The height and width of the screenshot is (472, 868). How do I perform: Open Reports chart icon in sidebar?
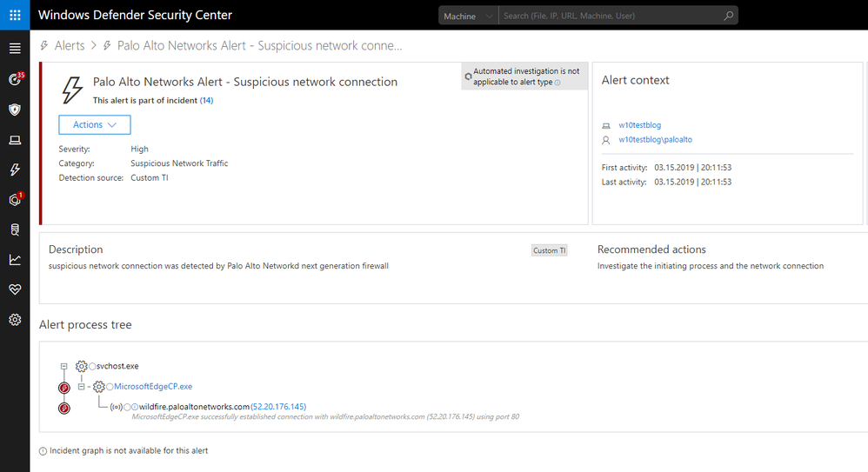point(15,260)
